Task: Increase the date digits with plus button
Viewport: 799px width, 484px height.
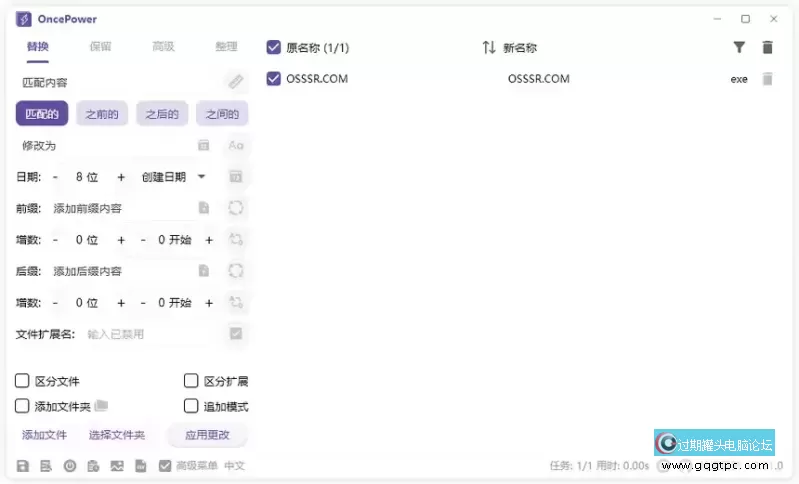Action: point(121,177)
